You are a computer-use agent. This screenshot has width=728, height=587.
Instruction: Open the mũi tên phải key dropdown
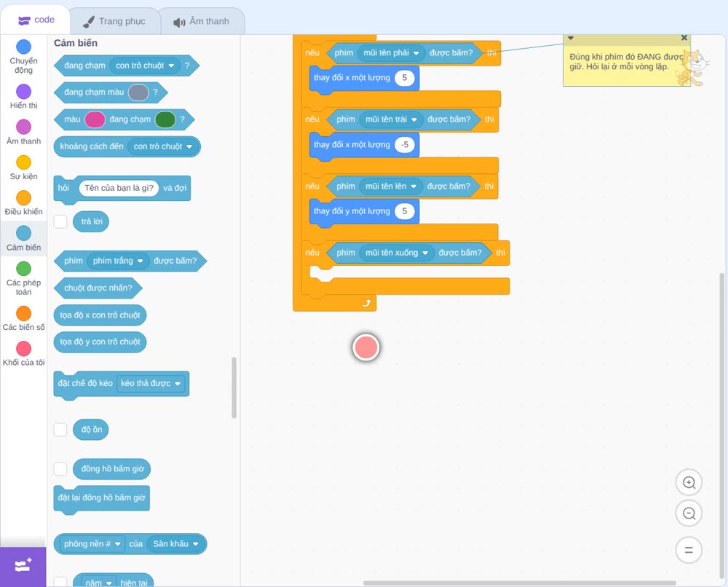point(392,53)
